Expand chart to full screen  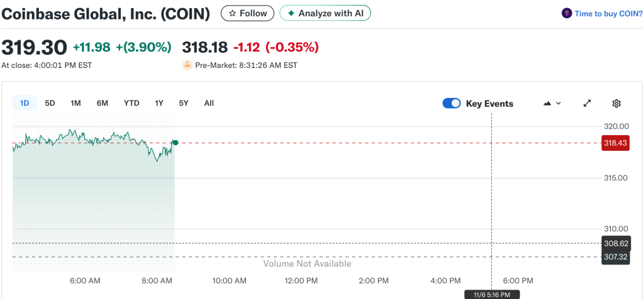point(587,104)
